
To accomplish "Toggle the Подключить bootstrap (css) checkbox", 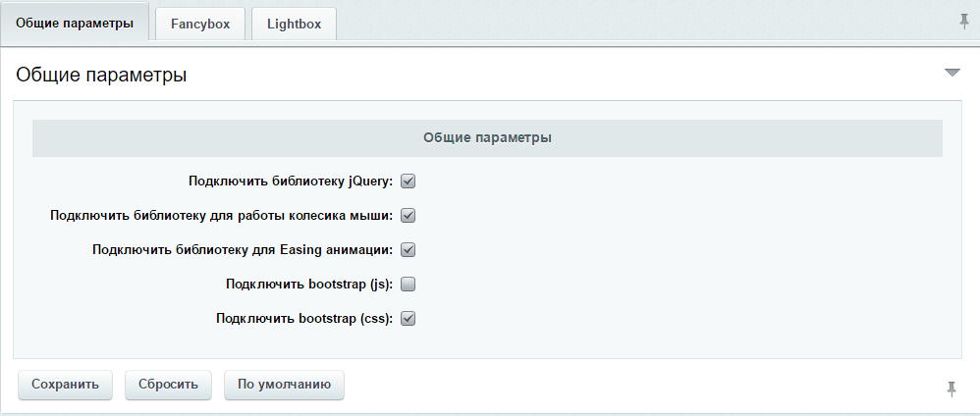I will tap(408, 319).
